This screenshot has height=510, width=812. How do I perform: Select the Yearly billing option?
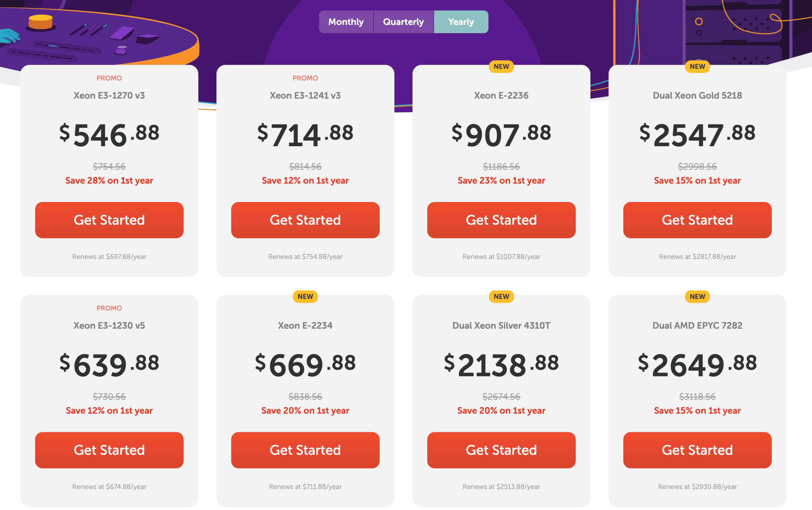[461, 22]
